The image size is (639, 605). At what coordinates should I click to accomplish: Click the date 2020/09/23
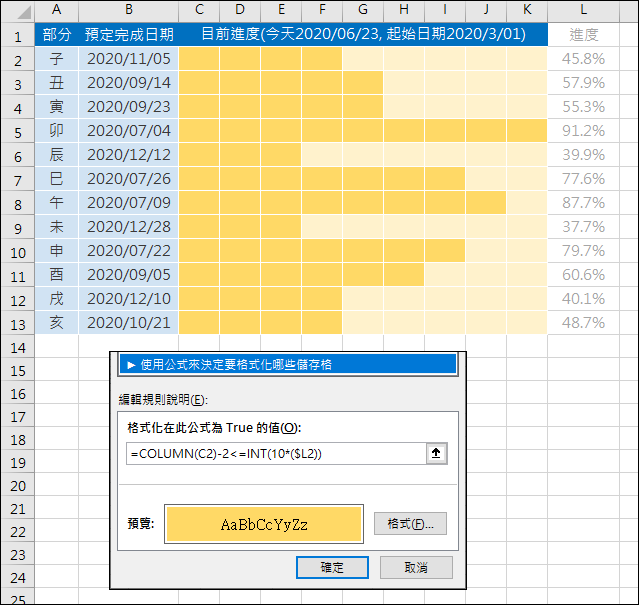129,107
